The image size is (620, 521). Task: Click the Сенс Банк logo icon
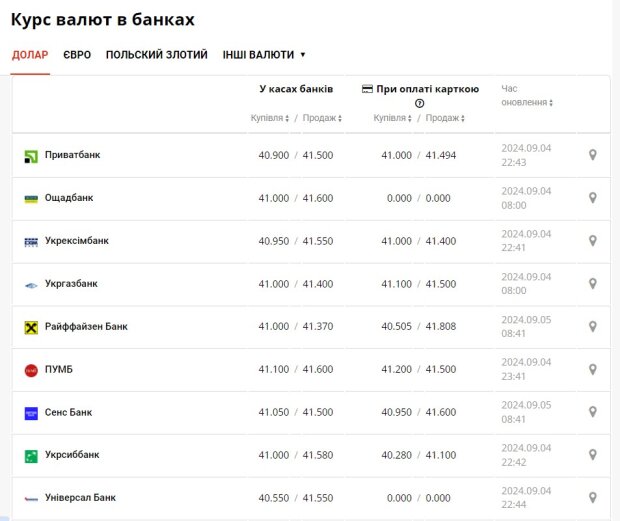tap(31, 413)
